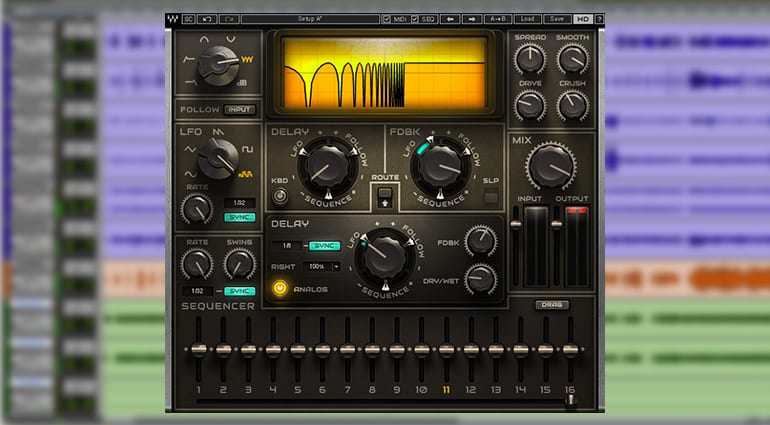This screenshot has width=770, height=425.
Task: Click sequencer step 16 slider handle
Action: (x=570, y=349)
